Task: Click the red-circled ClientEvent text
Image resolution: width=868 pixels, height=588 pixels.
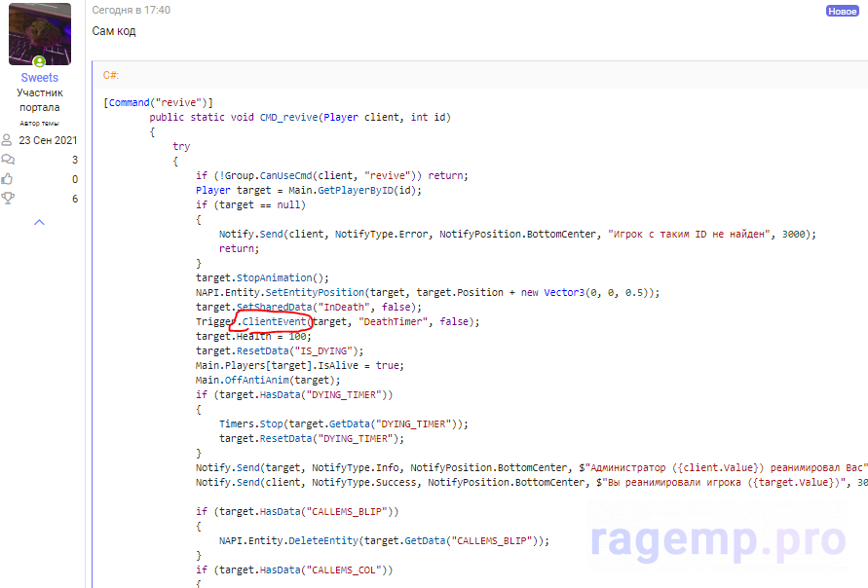Action: (x=276, y=321)
